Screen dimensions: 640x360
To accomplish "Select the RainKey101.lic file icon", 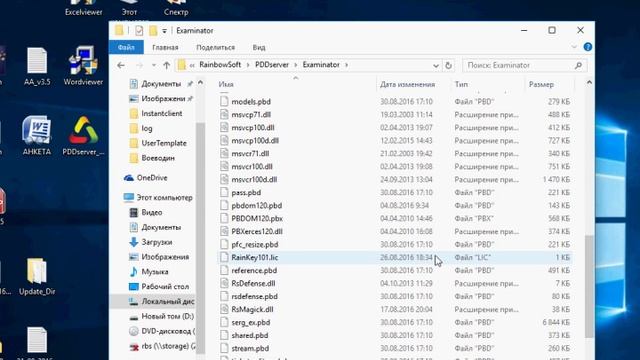I will (x=224, y=257).
